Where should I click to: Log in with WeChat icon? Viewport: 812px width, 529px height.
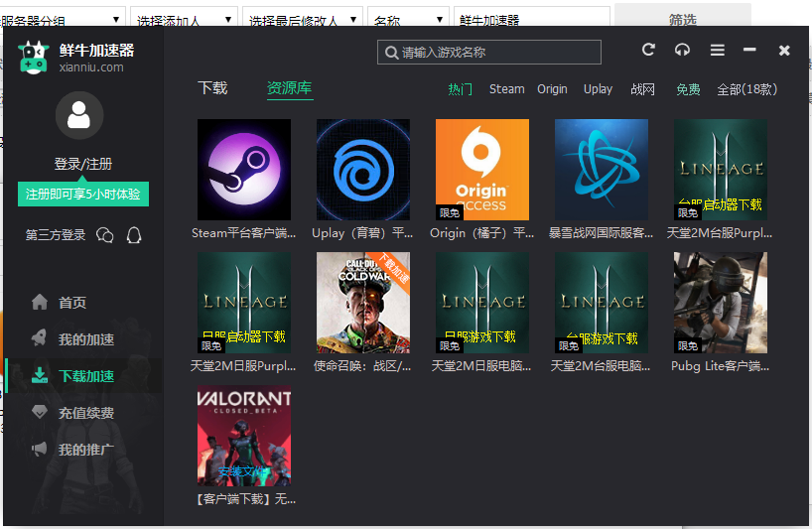pyautogui.click(x=104, y=235)
